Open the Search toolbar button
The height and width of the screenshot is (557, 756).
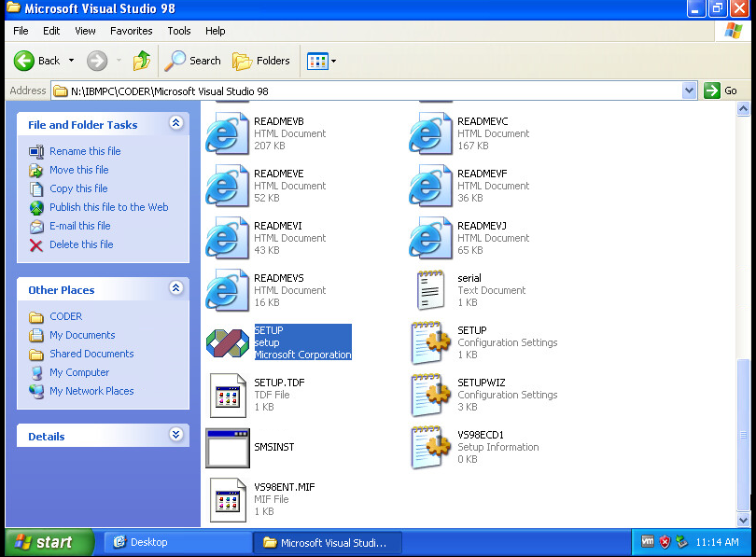(193, 61)
